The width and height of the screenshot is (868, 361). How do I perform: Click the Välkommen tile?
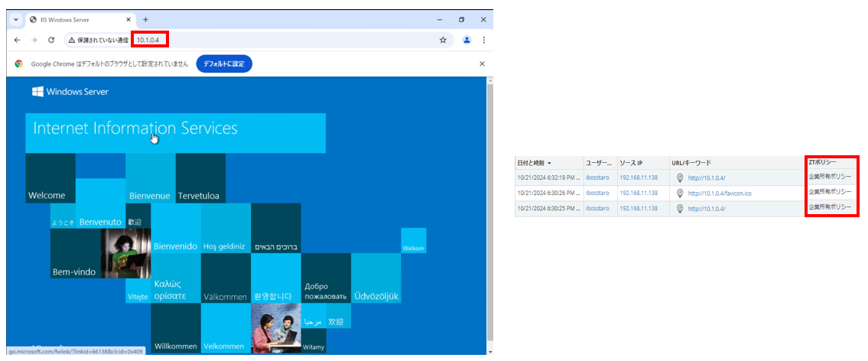(226, 278)
